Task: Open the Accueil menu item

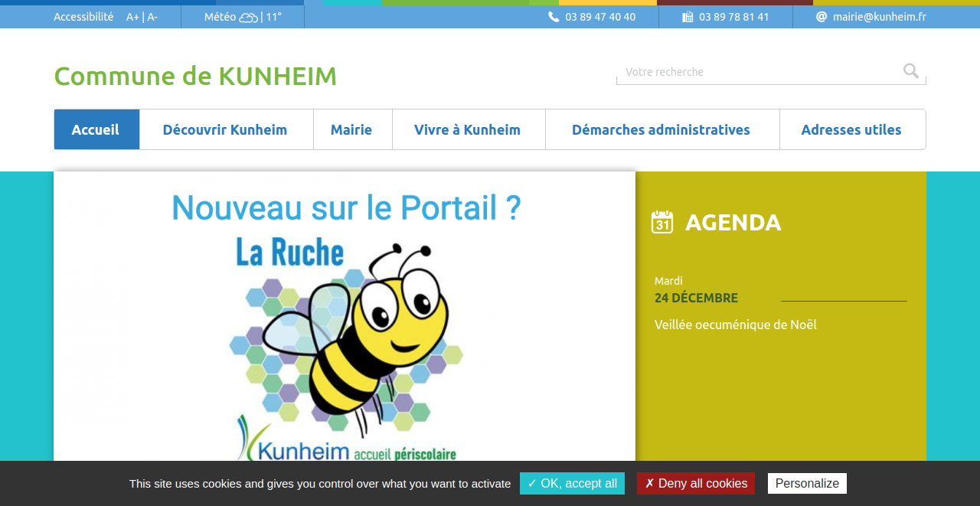Action: (96, 129)
